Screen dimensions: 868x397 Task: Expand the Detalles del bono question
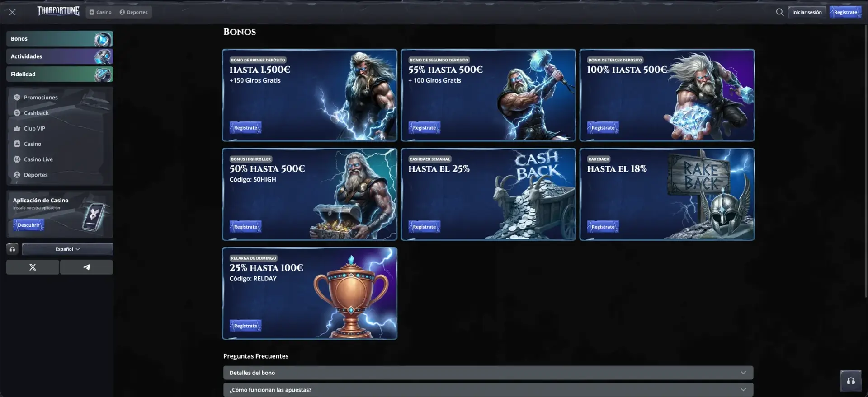pyautogui.click(x=488, y=373)
